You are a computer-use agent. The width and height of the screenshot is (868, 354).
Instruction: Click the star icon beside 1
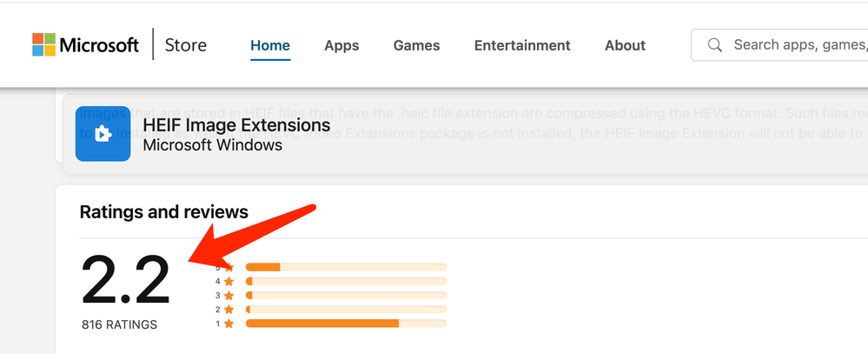pos(229,324)
